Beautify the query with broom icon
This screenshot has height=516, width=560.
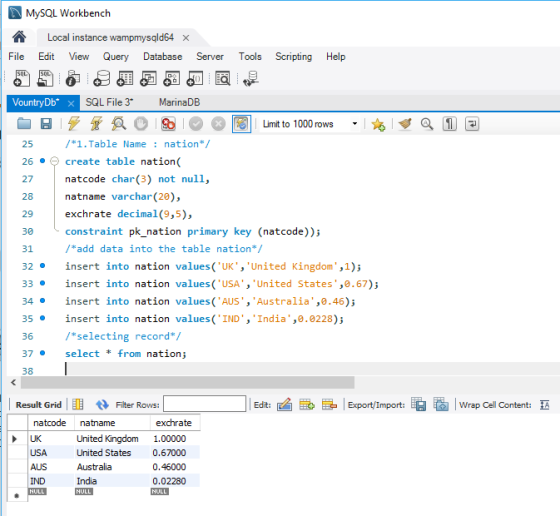click(405, 124)
